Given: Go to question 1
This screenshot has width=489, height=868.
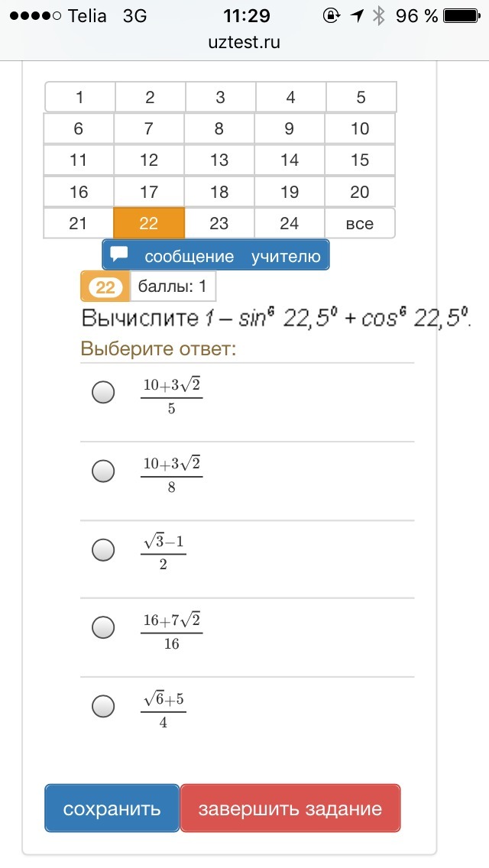Looking at the screenshot, I should click(79, 97).
